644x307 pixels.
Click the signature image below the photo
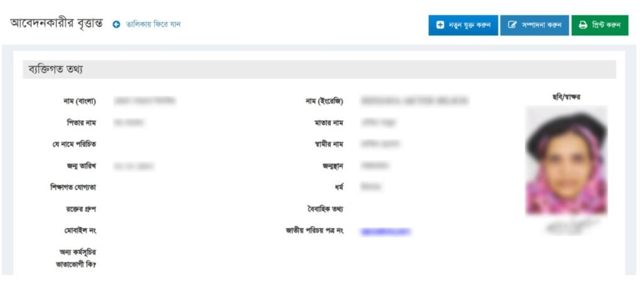point(566,225)
